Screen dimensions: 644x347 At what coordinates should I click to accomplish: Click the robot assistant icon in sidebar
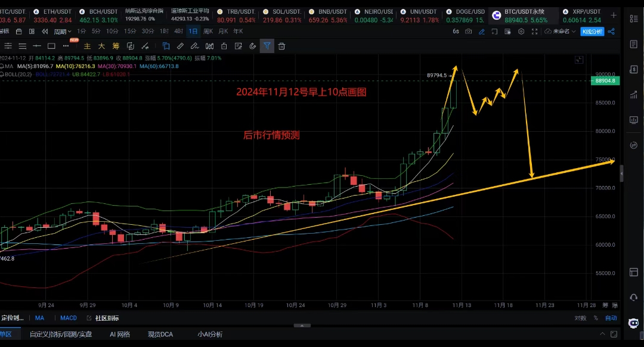tap(633, 323)
